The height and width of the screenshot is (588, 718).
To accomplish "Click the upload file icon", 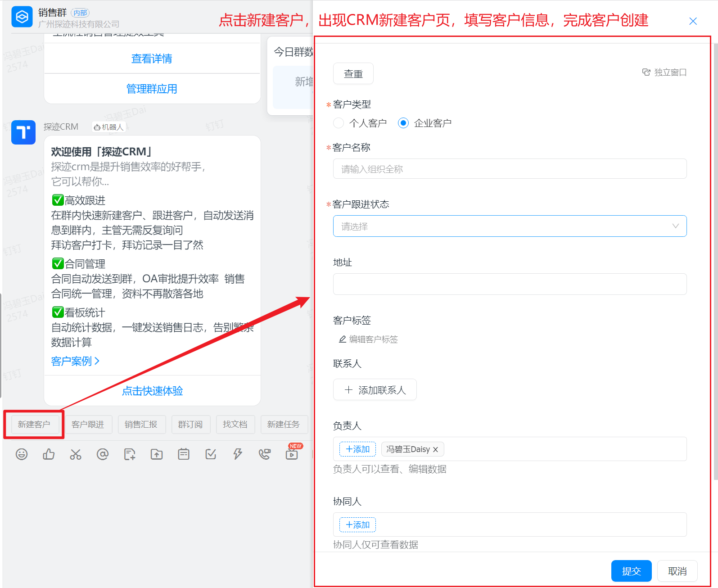I will click(x=157, y=454).
